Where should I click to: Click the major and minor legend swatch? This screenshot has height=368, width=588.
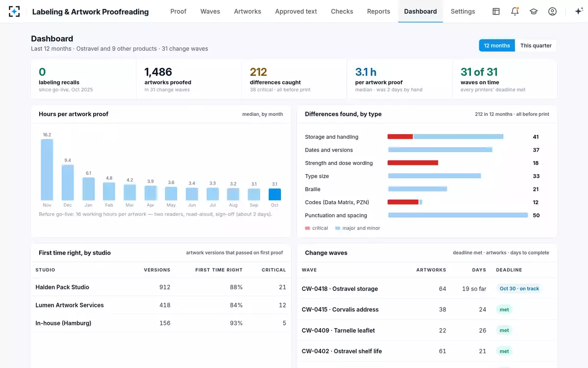338,228
